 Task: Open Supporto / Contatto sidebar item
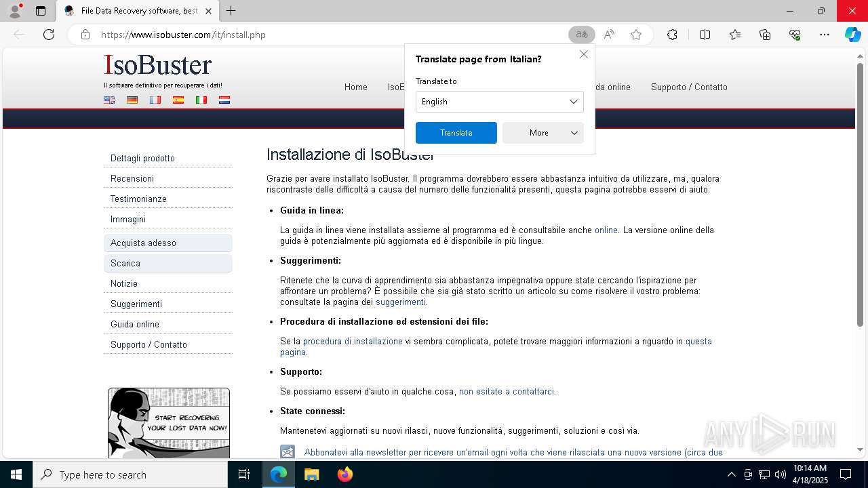pyautogui.click(x=168, y=344)
